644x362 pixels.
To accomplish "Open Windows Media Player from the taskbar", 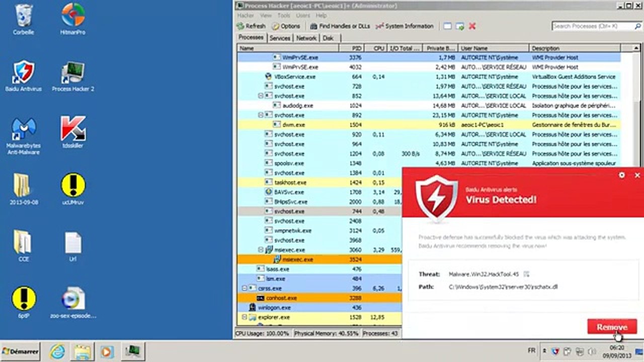I will (106, 351).
